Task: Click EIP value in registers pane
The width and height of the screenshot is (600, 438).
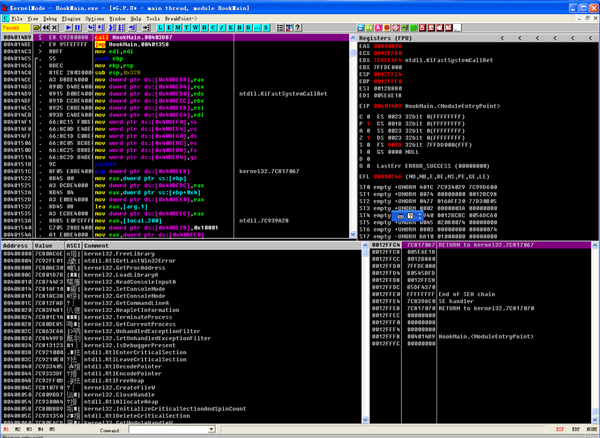Action: click(387, 106)
